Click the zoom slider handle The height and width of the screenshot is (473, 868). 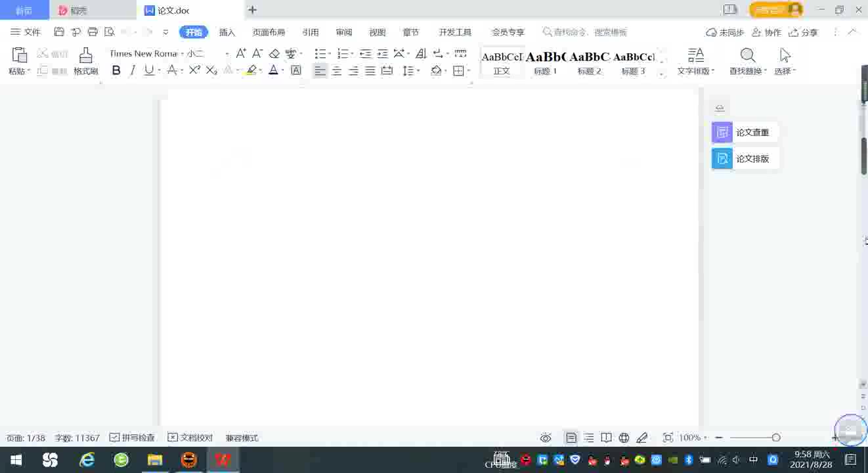(776, 438)
